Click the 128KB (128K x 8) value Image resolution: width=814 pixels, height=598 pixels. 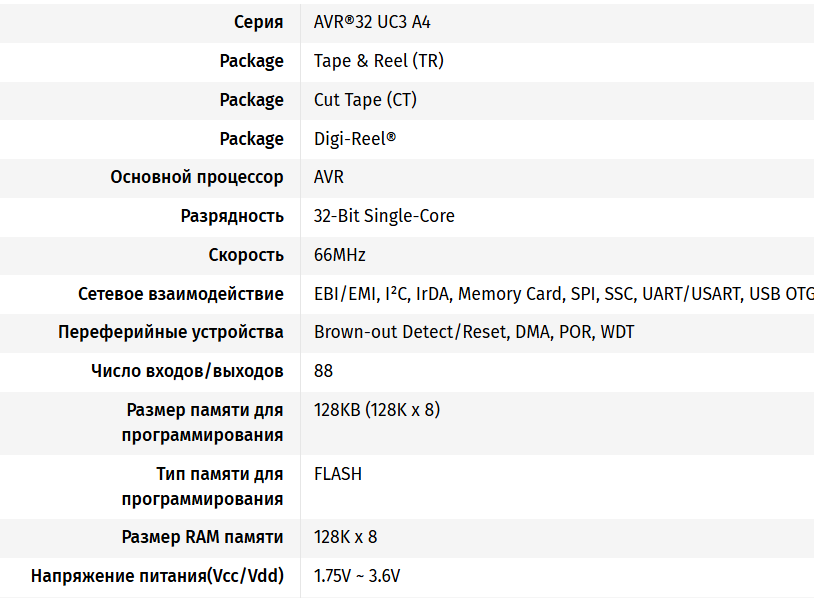point(377,410)
